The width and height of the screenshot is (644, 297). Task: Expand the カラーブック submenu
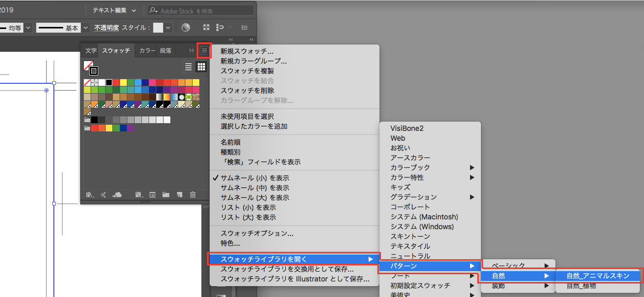coord(431,168)
